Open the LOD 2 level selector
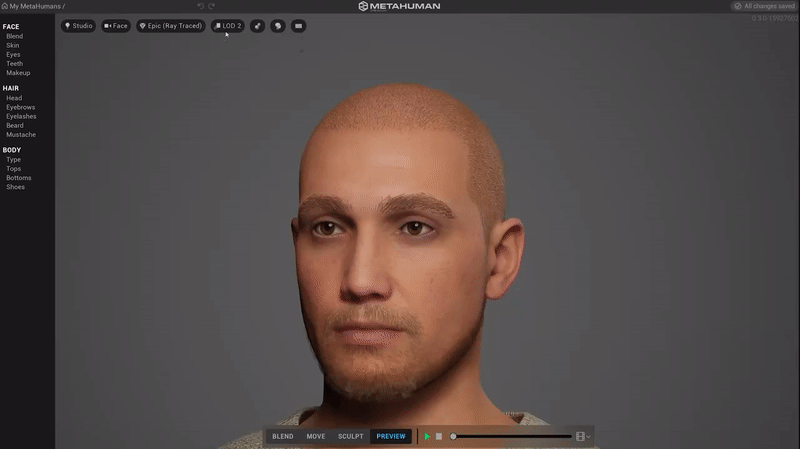Image resolution: width=800 pixels, height=449 pixels. (x=228, y=26)
